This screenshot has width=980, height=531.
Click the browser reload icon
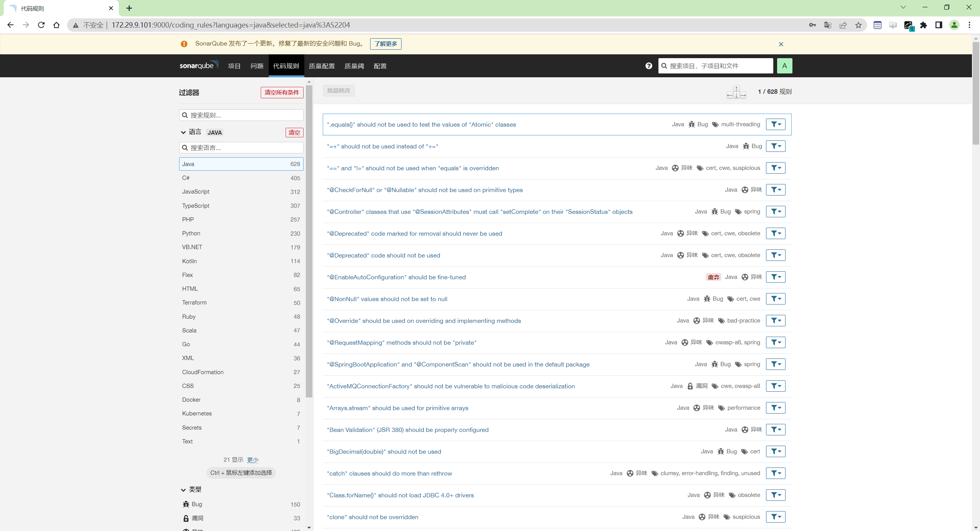click(x=41, y=25)
